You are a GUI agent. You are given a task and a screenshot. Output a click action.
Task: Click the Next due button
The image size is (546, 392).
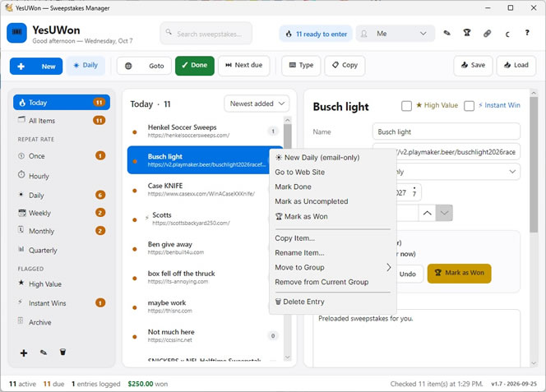click(x=244, y=66)
